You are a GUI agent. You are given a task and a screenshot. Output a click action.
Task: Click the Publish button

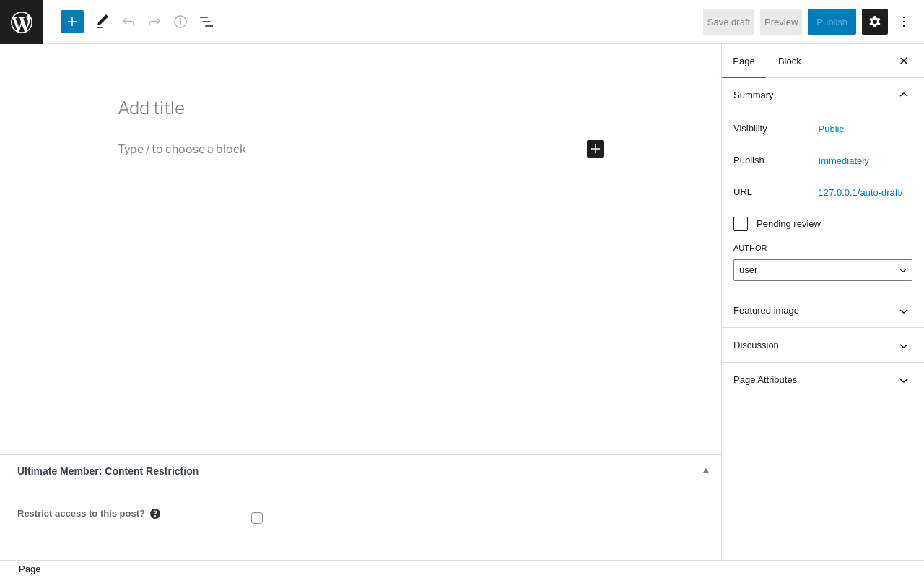click(832, 22)
